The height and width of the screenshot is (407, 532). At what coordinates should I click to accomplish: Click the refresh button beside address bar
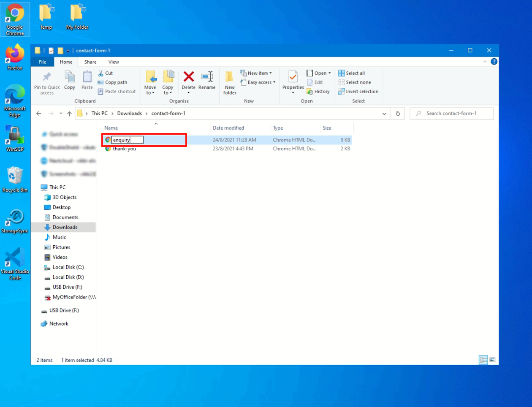pyautogui.click(x=398, y=114)
